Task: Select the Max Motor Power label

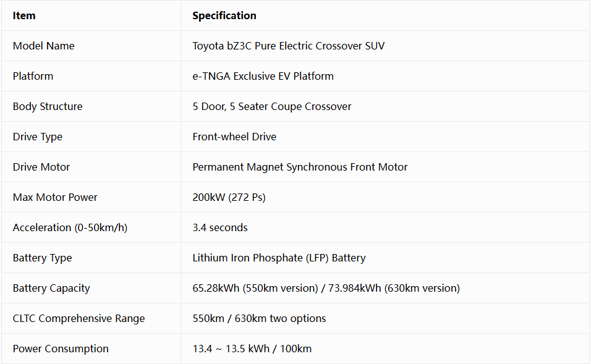Action: (55, 197)
